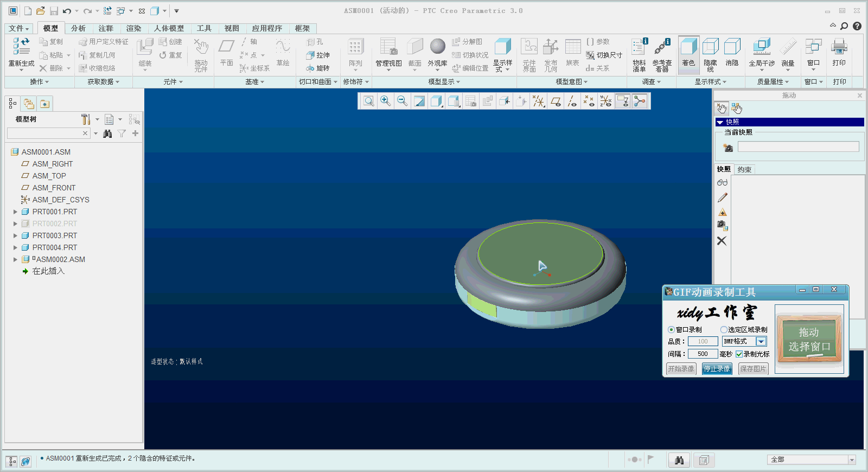Image resolution: width=868 pixels, height=472 pixels.
Task: Toggle annotation display in the graphics toolbar
Action: point(623,101)
